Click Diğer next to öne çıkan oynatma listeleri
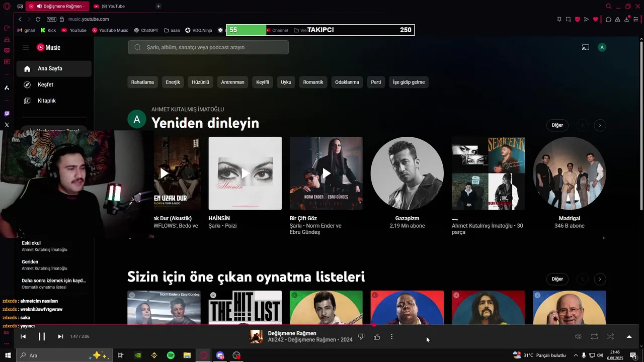 pyautogui.click(x=557, y=279)
